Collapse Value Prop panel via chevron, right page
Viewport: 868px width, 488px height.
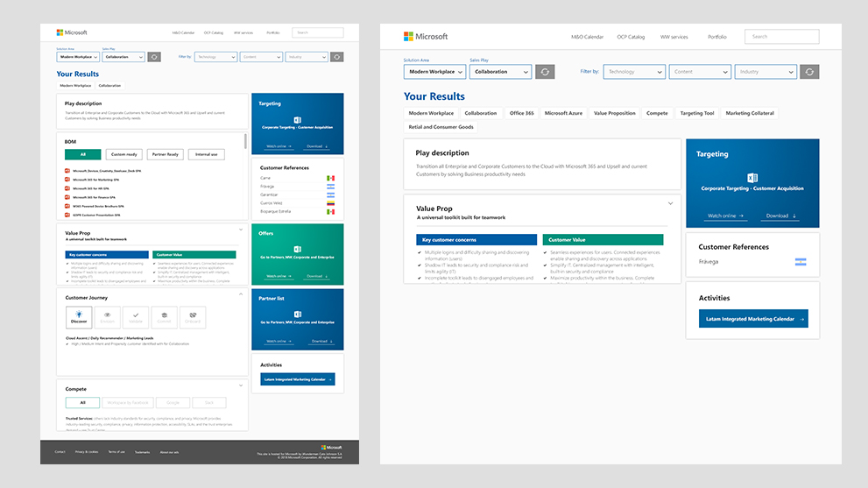pyautogui.click(x=670, y=204)
